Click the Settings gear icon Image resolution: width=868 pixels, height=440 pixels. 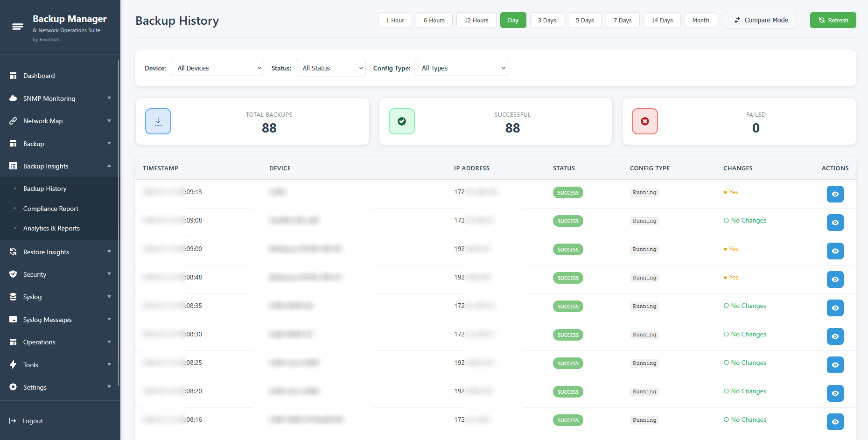[x=13, y=387]
